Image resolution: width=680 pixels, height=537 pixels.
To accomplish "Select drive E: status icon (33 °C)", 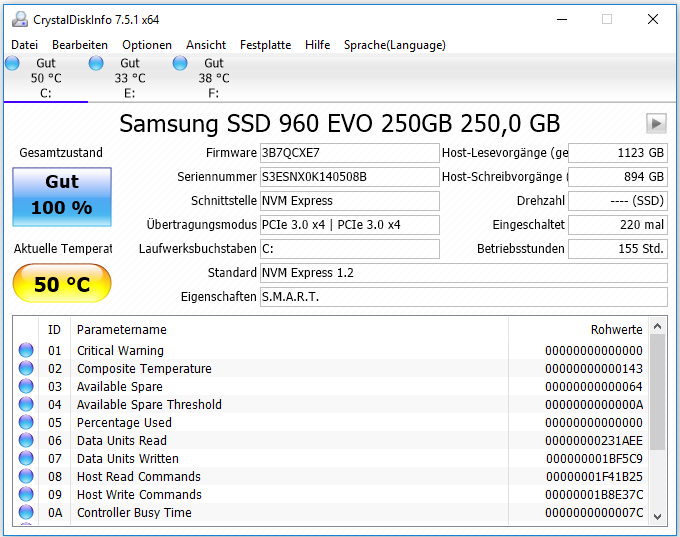I will (96, 63).
